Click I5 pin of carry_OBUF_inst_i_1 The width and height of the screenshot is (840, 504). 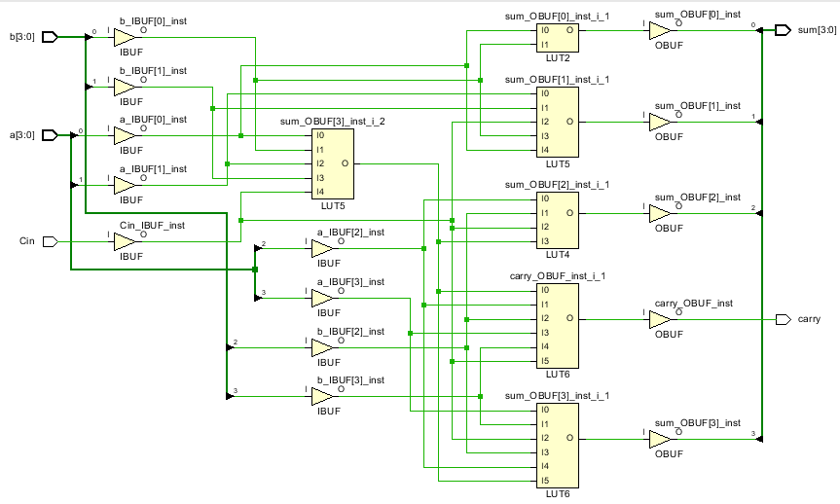tap(545, 361)
